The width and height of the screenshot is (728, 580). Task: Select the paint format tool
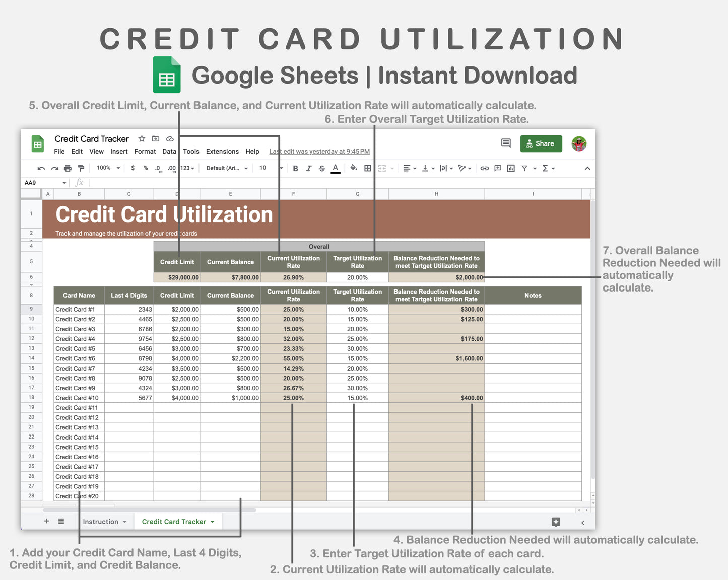[x=81, y=168]
